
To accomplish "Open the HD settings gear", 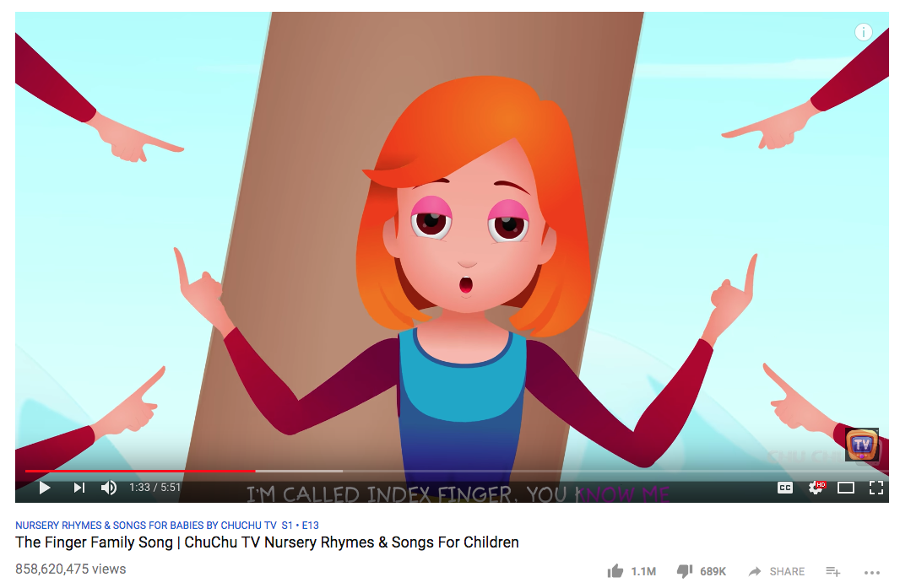I will coord(816,488).
